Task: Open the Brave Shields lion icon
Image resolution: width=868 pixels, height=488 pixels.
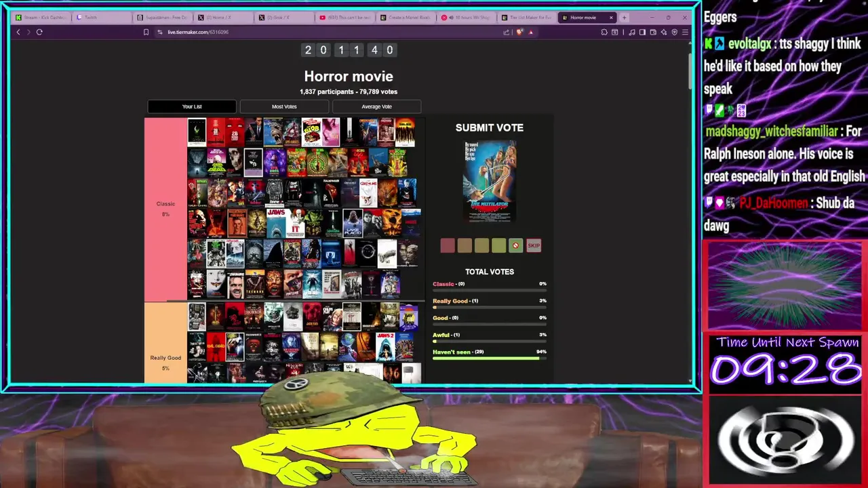Action: point(520,32)
